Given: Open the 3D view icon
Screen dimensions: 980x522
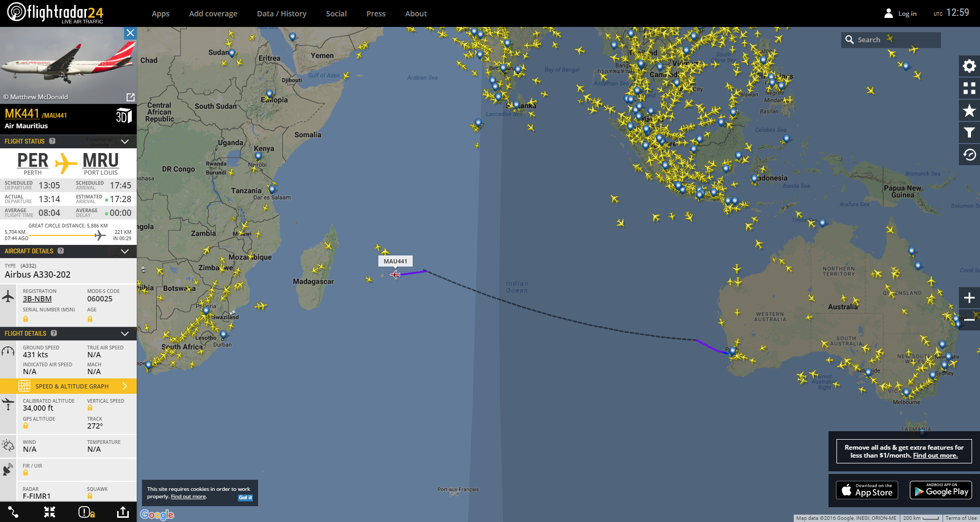Looking at the screenshot, I should click(x=123, y=115).
